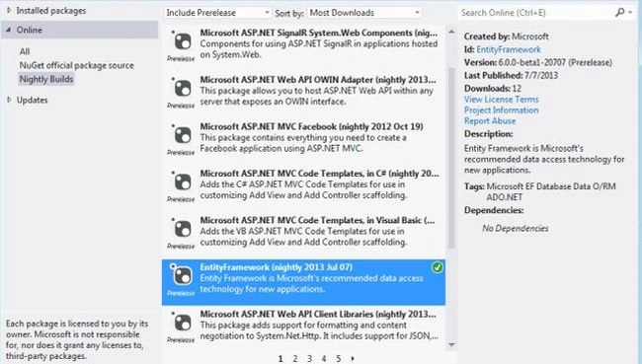
Task: Click the Created by: Microsoft text
Action: [x=506, y=36]
